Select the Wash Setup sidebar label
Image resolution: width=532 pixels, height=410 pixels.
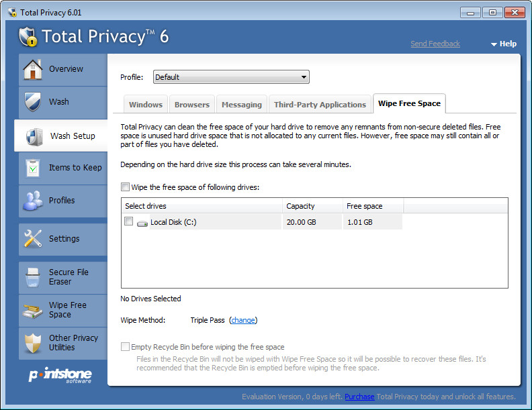click(73, 136)
